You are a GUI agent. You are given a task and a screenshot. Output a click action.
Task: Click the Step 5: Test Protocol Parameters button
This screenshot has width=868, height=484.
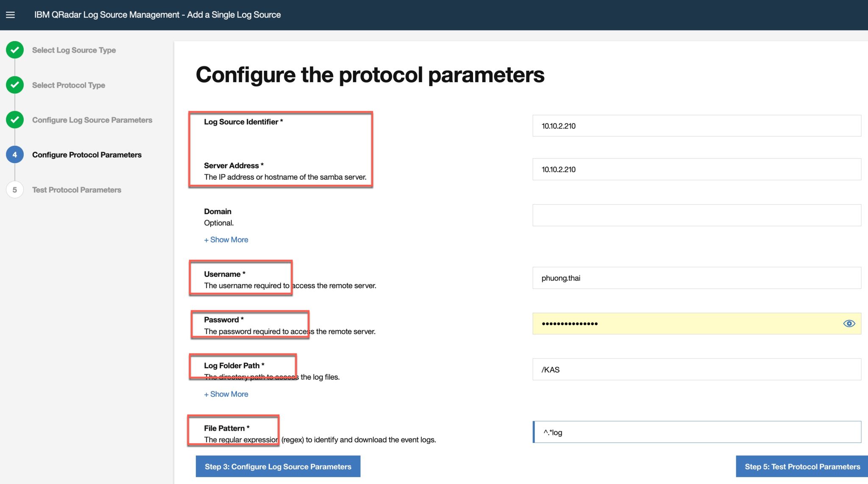(800, 466)
